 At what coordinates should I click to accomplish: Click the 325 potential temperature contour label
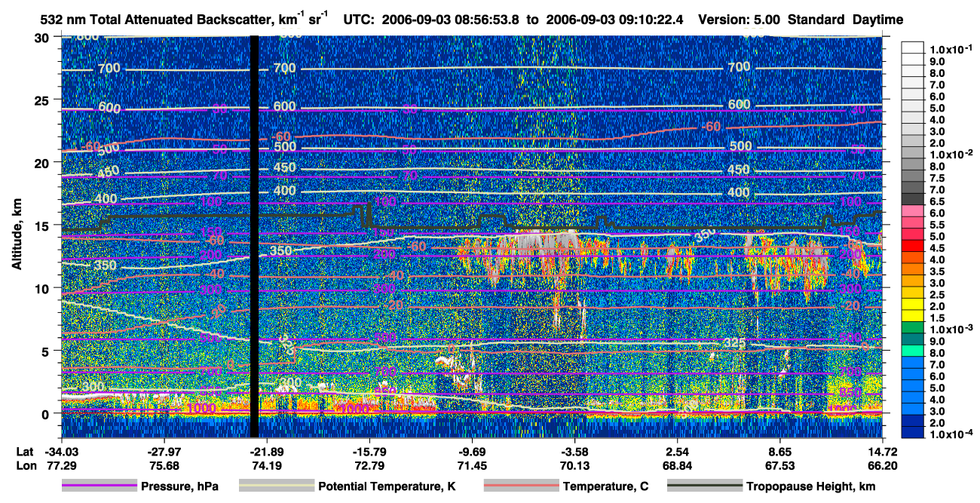tap(734, 344)
